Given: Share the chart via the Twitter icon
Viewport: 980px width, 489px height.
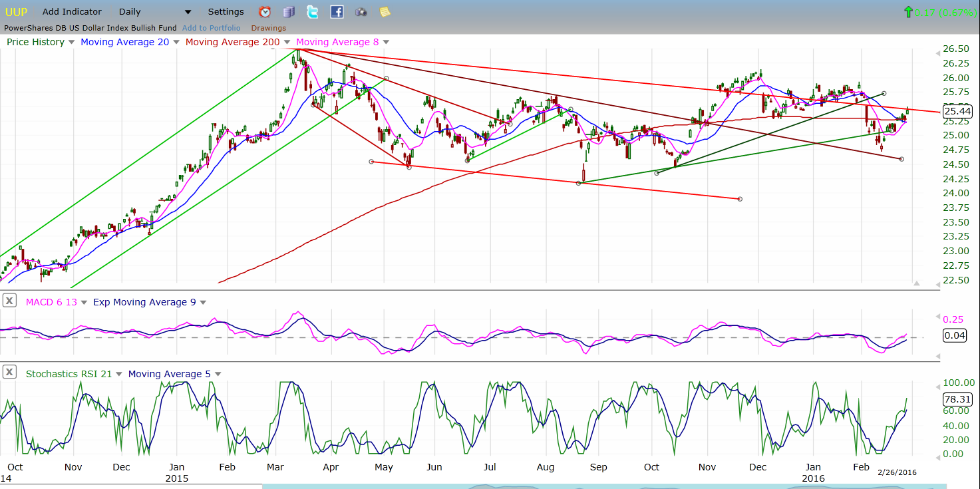Looking at the screenshot, I should (313, 11).
